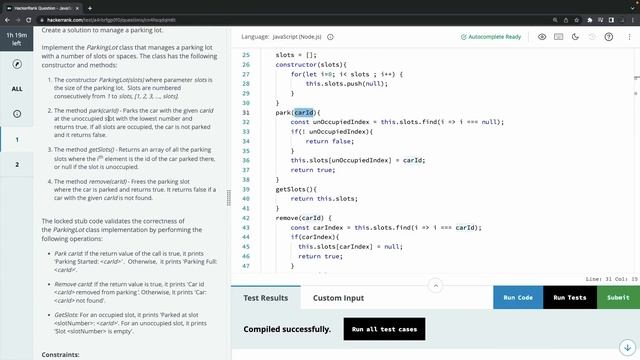The height and width of the screenshot is (360, 640).
Task: Click the reset code icon in editor toolbar
Action: tap(592, 37)
